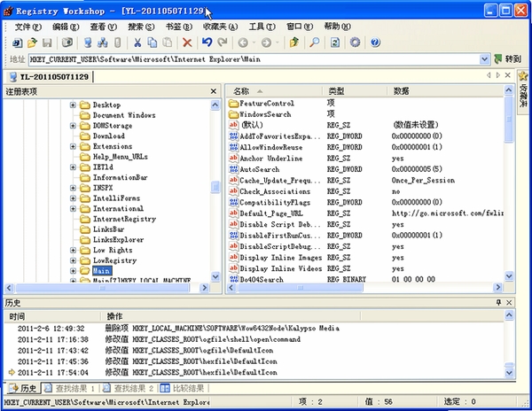Click the blue Undo arrow
The height and width of the screenshot is (411, 532).
coord(207,43)
